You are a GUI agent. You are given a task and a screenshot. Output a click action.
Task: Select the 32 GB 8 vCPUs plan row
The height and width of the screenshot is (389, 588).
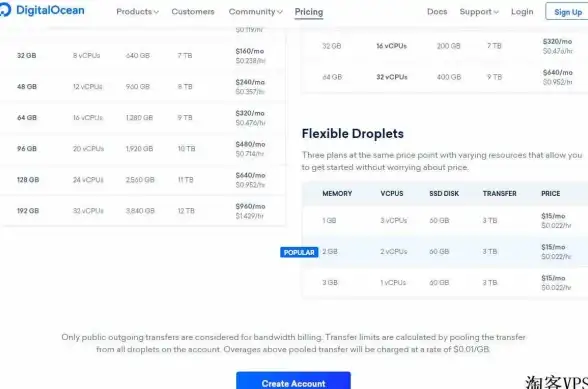point(142,56)
